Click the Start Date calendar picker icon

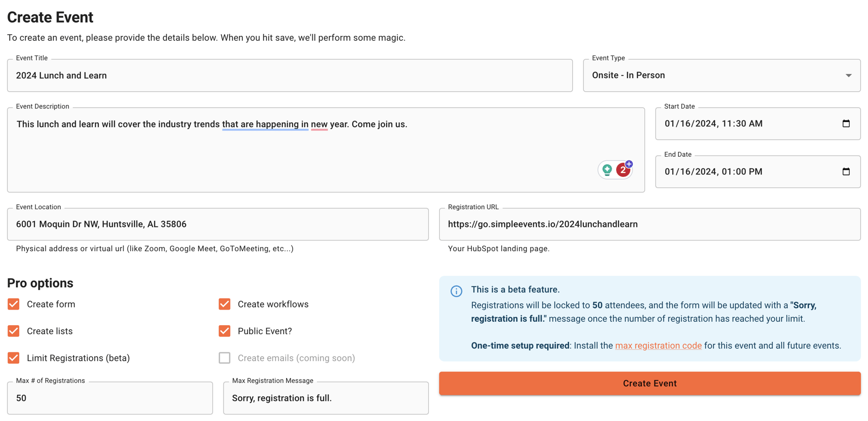coord(846,124)
